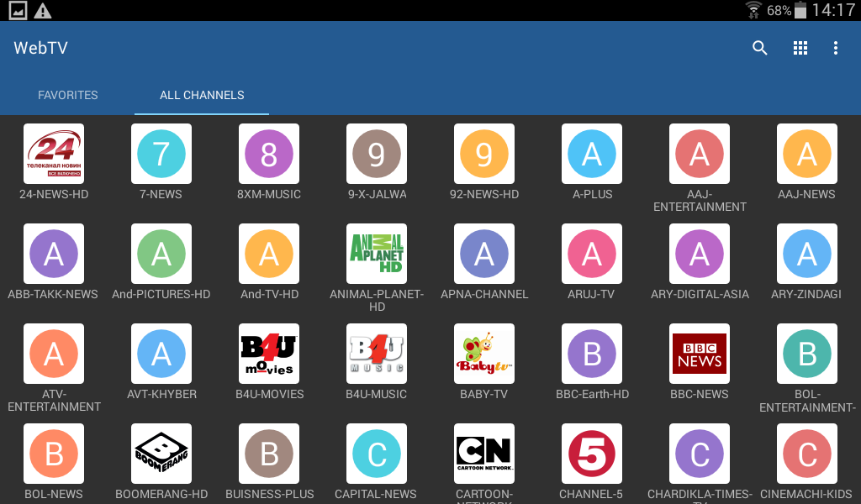Viewport: 861px width, 504px height.
Task: Open the ARUJ-TV channel icon
Action: pyautogui.click(x=592, y=254)
